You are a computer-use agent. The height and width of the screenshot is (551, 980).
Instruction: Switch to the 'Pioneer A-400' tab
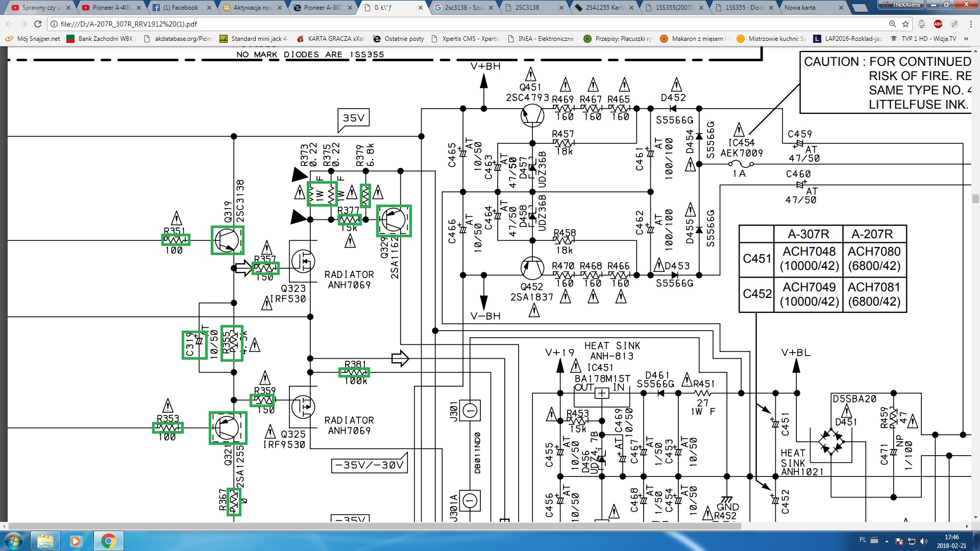pyautogui.click(x=110, y=8)
